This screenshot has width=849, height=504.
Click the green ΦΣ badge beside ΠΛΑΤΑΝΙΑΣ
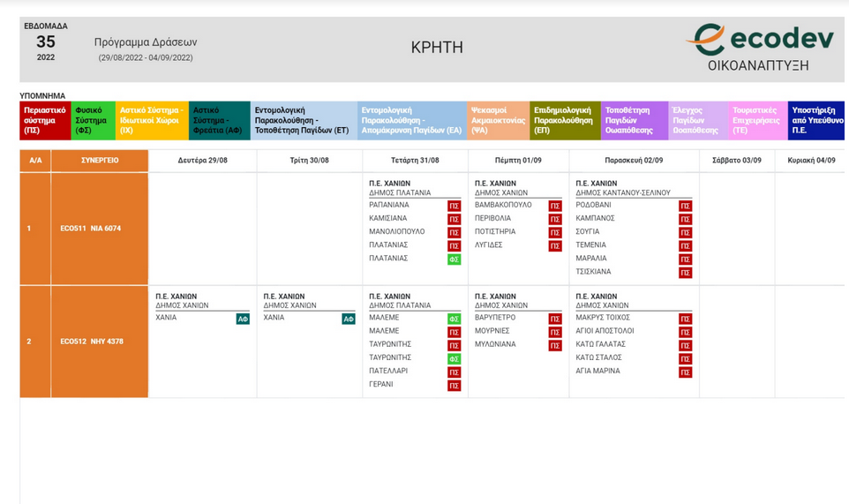[454, 260]
